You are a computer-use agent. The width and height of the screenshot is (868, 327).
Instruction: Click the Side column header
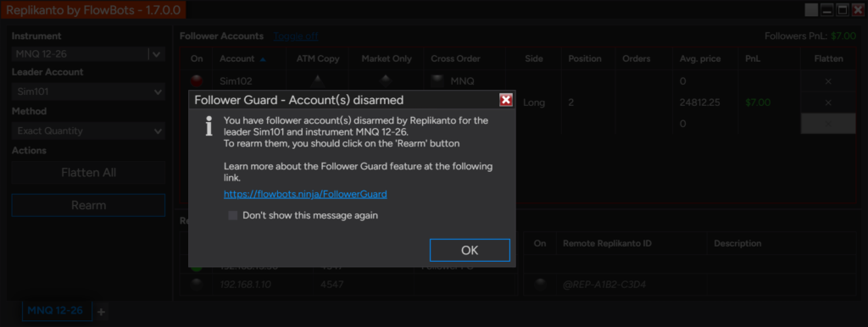pyautogui.click(x=534, y=58)
